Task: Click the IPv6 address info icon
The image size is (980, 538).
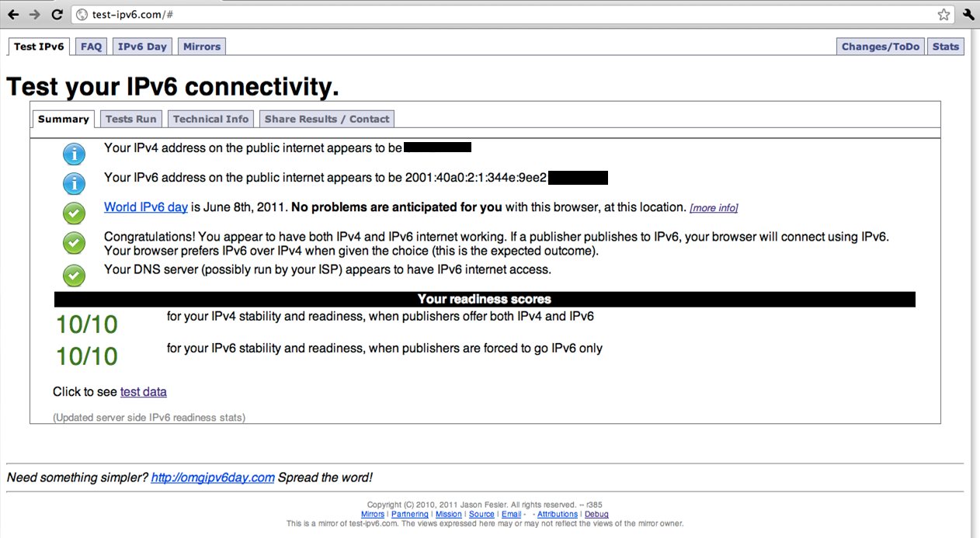Action: click(74, 184)
